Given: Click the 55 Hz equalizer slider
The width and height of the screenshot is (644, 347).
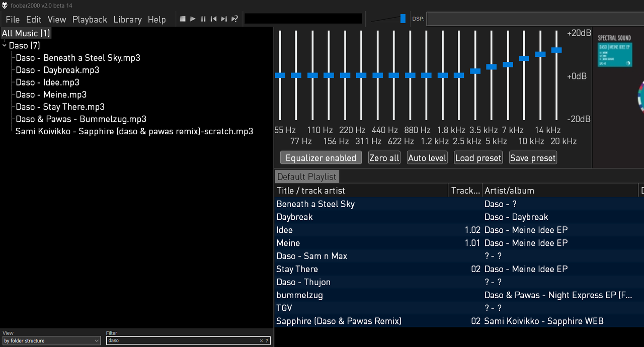Looking at the screenshot, I should point(280,75).
